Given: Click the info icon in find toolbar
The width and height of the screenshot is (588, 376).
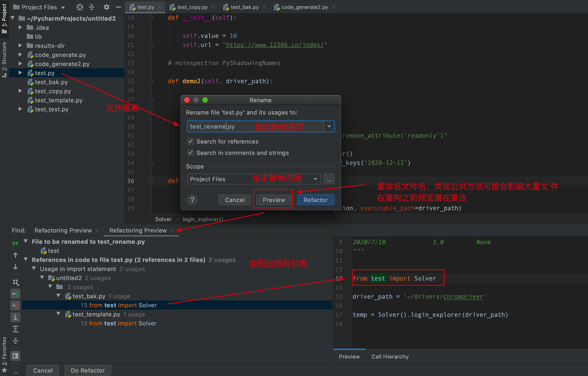Looking at the screenshot, I should (x=15, y=317).
